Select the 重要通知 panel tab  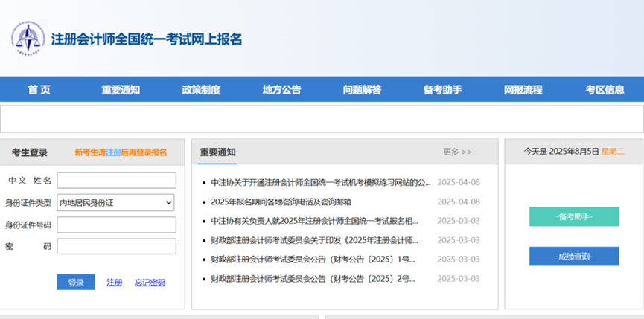click(217, 152)
